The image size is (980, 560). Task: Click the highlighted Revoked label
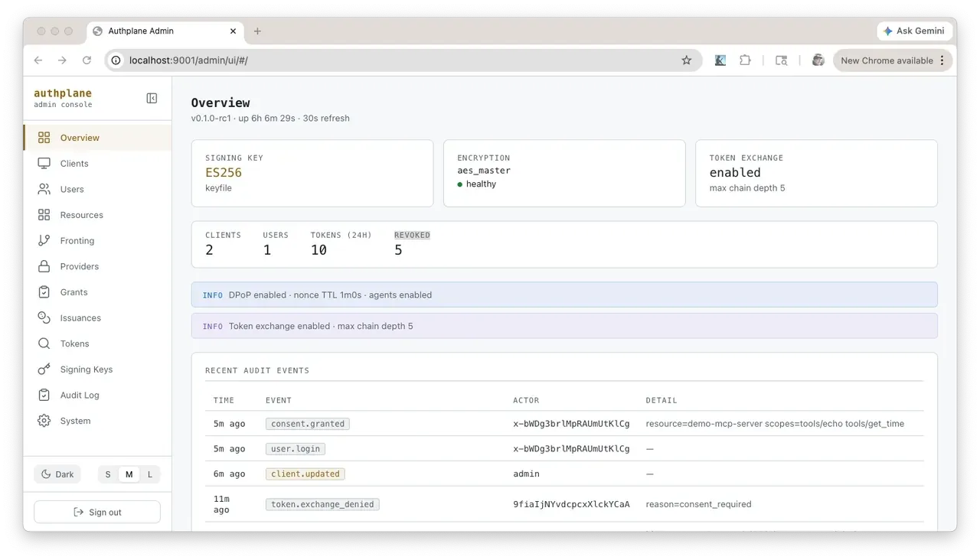pyautogui.click(x=412, y=235)
